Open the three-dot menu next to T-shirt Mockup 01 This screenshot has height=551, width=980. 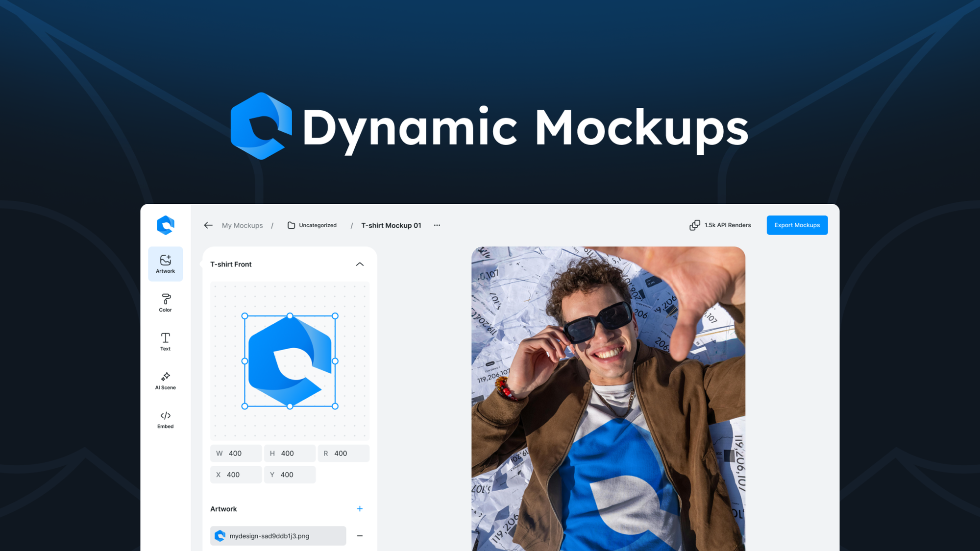437,225
